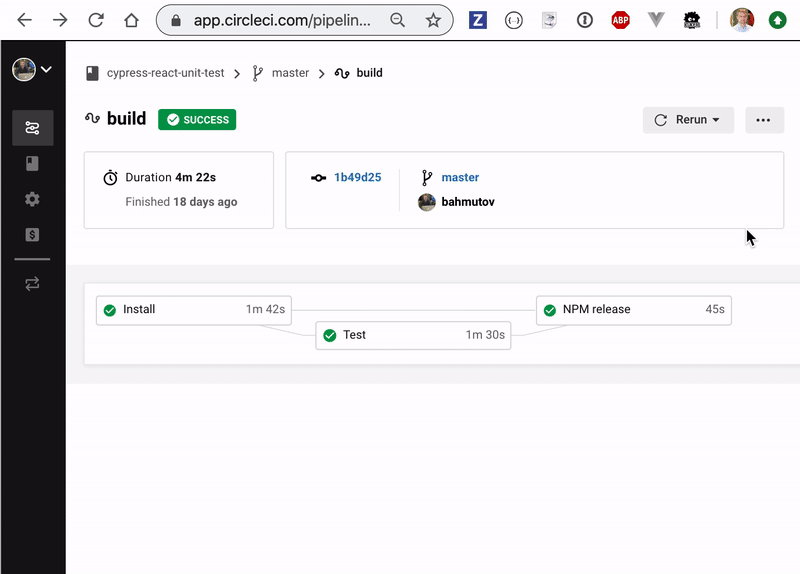
Task: Click the browser forward arrow
Action: 60,20
